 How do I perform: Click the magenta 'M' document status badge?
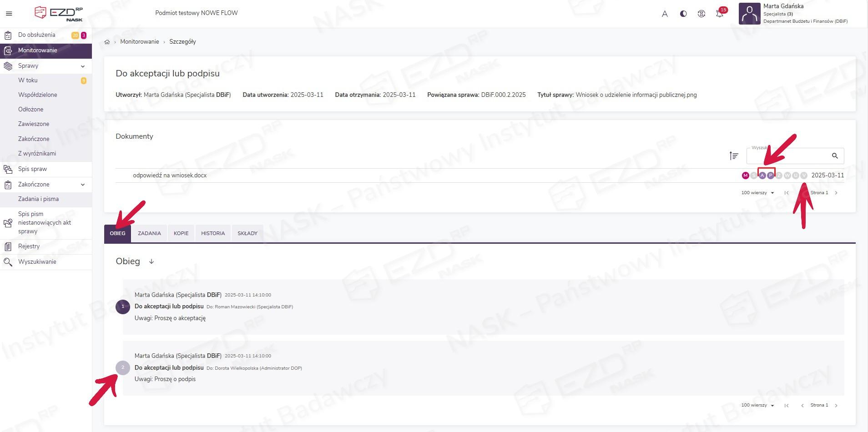pos(745,176)
